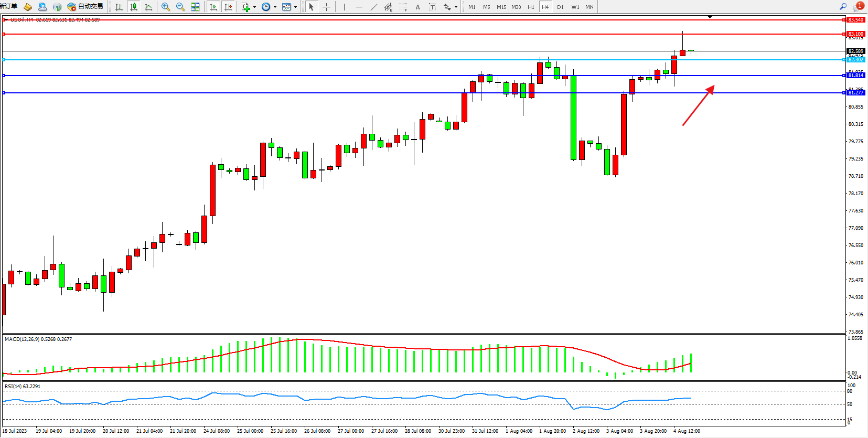This screenshot has width=868, height=438.
Task: Select the equidistant channel tool
Action: pyautogui.click(x=388, y=7)
